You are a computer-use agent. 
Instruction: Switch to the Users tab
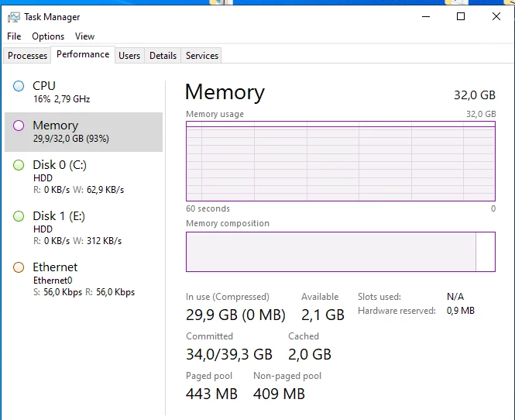tap(129, 56)
